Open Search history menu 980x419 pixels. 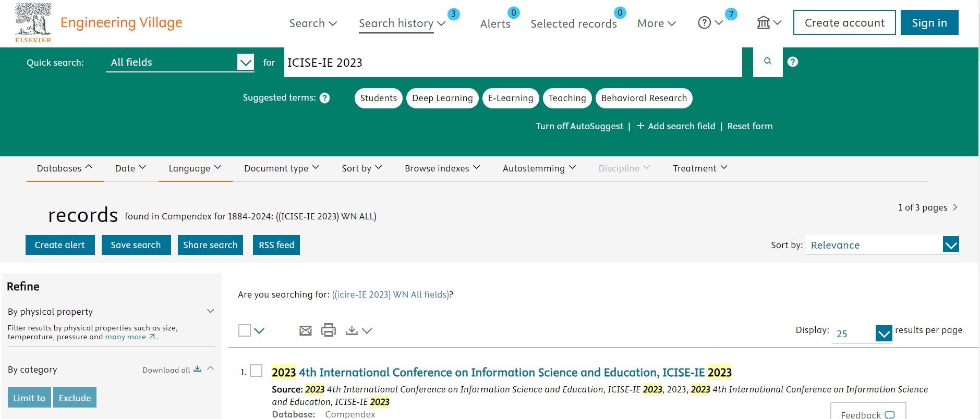tap(402, 23)
